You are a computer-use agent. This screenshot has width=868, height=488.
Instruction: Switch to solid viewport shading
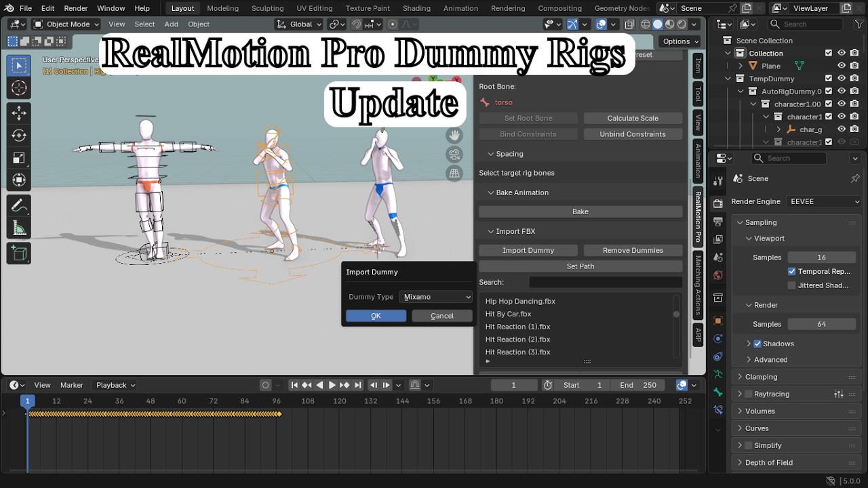coord(657,24)
